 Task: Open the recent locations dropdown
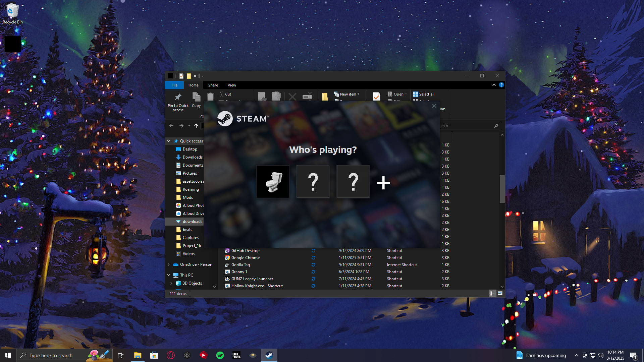point(189,126)
